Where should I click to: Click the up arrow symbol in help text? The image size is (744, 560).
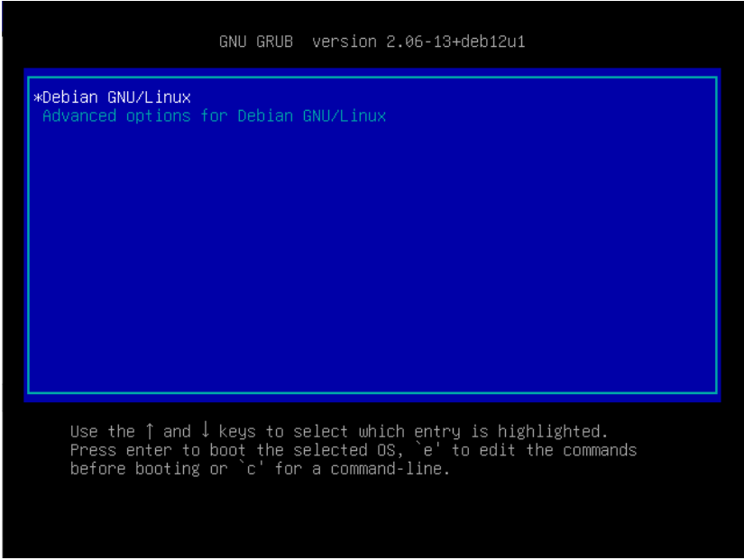(x=150, y=431)
